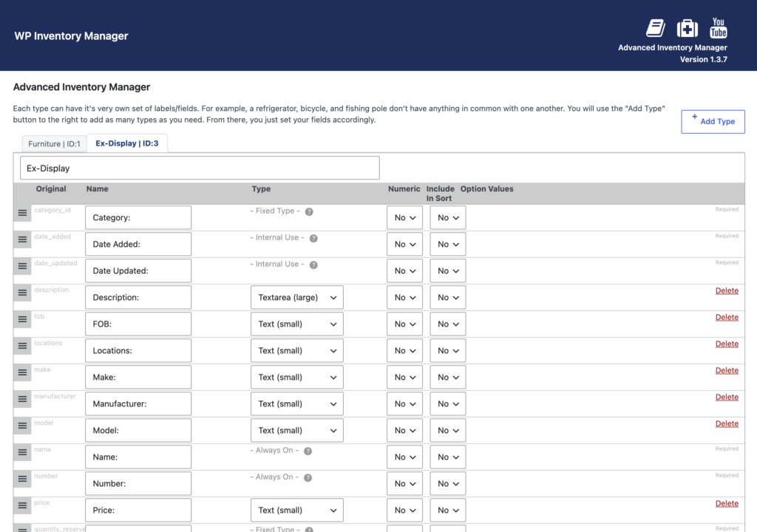This screenshot has width=757, height=532.
Task: Grab the drag handle for Price row
Action: [22, 505]
